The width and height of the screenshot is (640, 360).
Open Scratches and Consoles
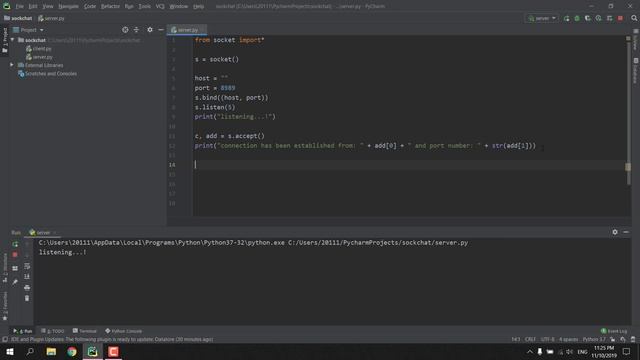47,73
